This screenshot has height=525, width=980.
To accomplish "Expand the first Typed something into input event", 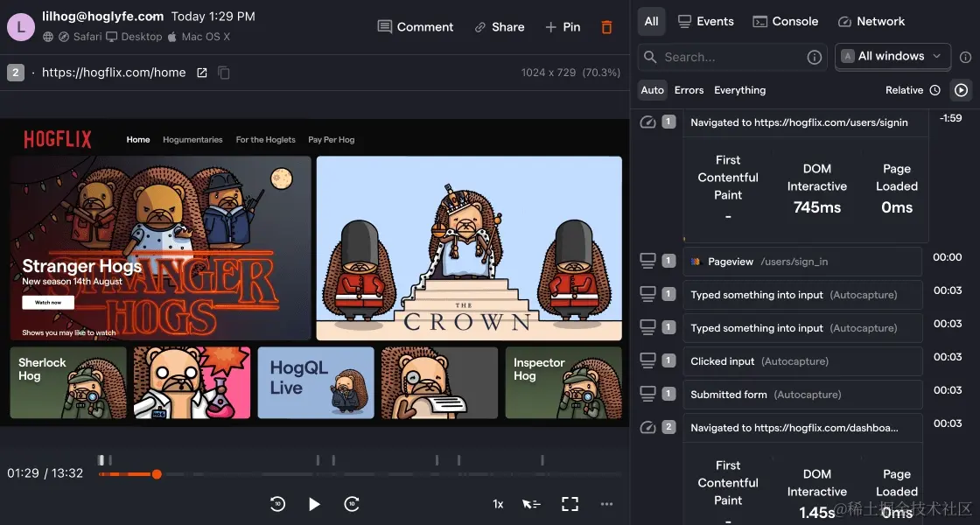I will 802,295.
